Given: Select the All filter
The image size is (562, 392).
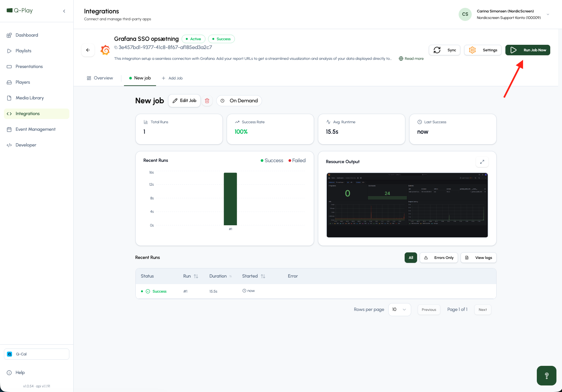Looking at the screenshot, I should pos(411,258).
